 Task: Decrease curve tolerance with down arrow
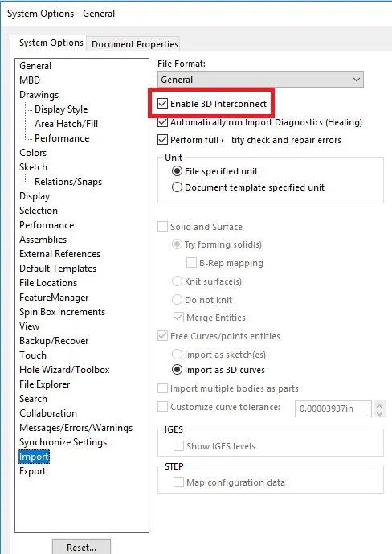pyautogui.click(x=380, y=412)
